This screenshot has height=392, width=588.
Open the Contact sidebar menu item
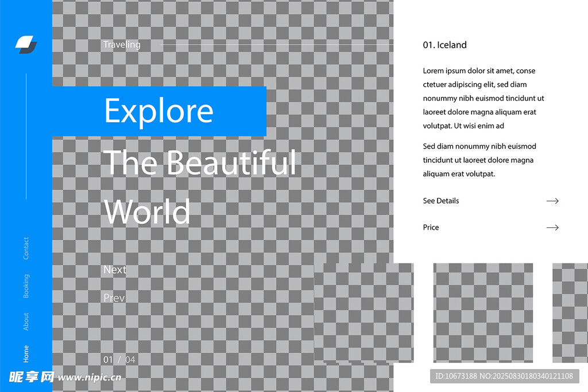(x=26, y=248)
